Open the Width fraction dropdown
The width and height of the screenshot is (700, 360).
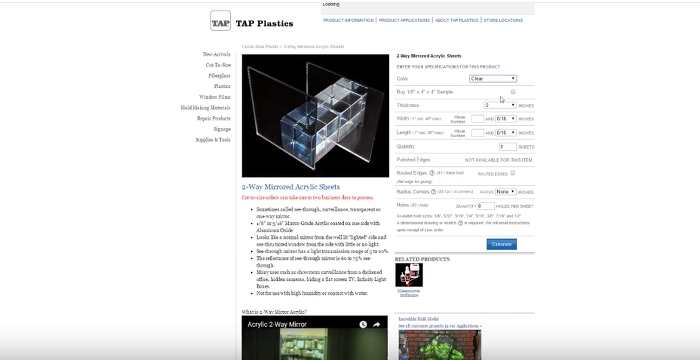tap(506, 119)
